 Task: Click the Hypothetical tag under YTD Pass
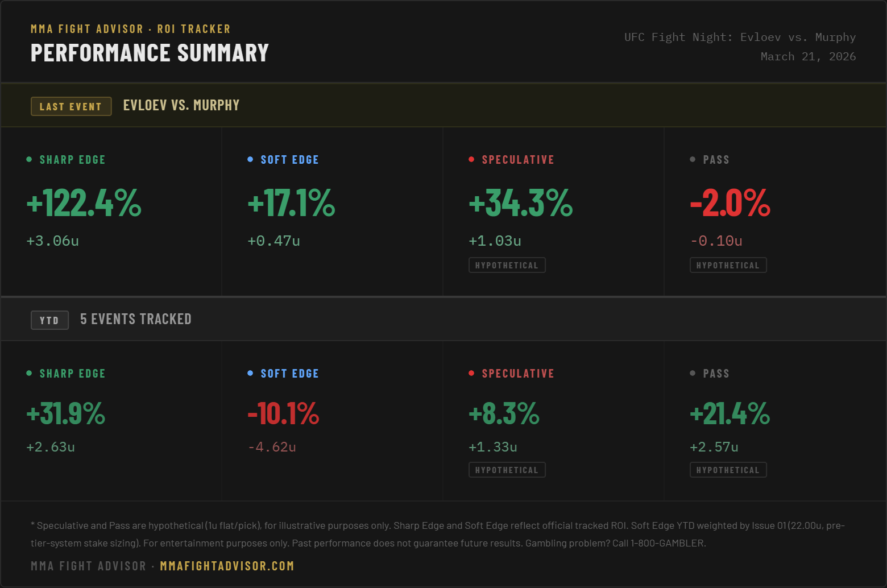tap(728, 470)
